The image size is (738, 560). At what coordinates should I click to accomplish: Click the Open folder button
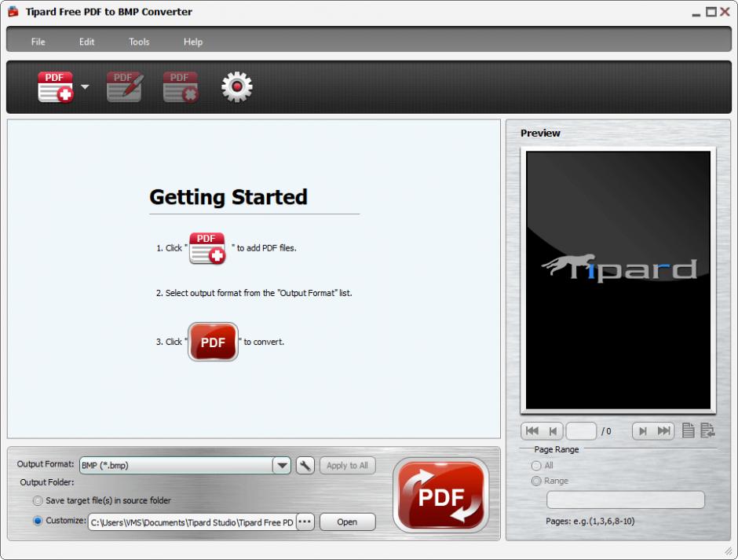click(x=347, y=522)
